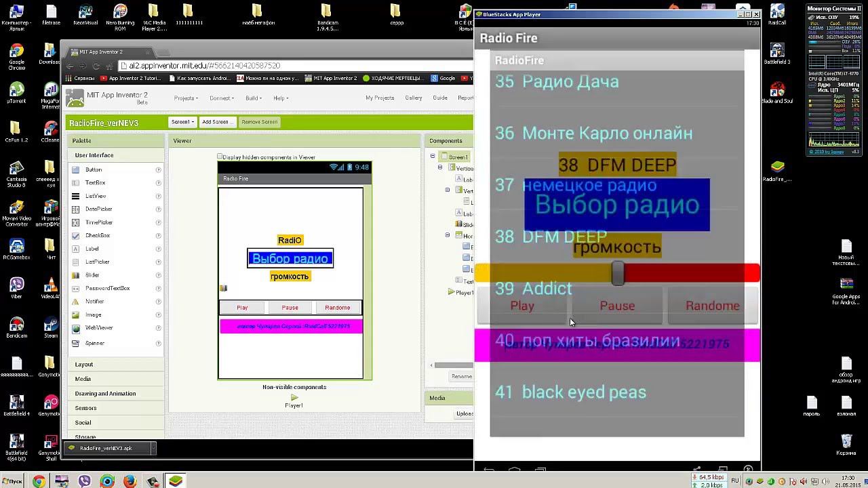
Task: Collapse the first VerticalArrangement tree node
Action: [439, 167]
